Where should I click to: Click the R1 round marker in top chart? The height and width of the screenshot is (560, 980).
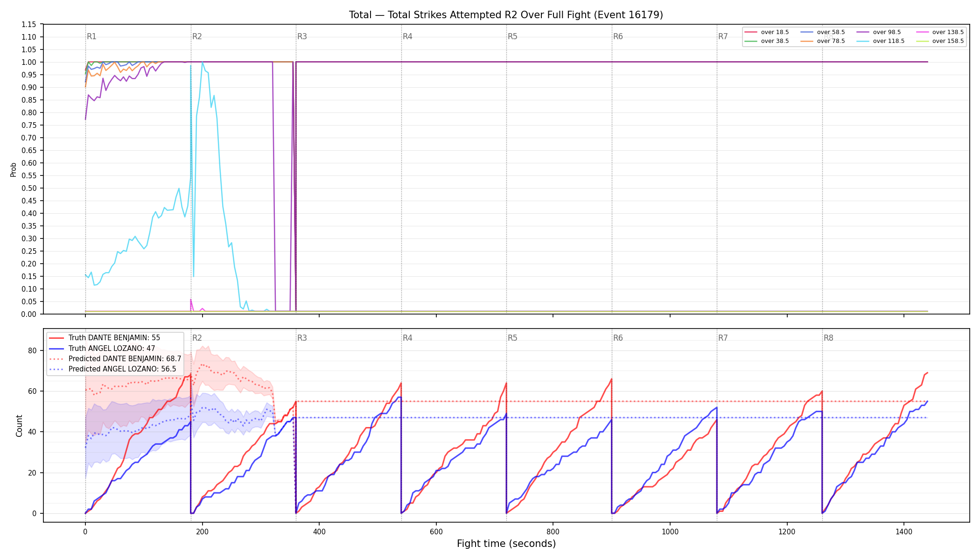pos(91,36)
